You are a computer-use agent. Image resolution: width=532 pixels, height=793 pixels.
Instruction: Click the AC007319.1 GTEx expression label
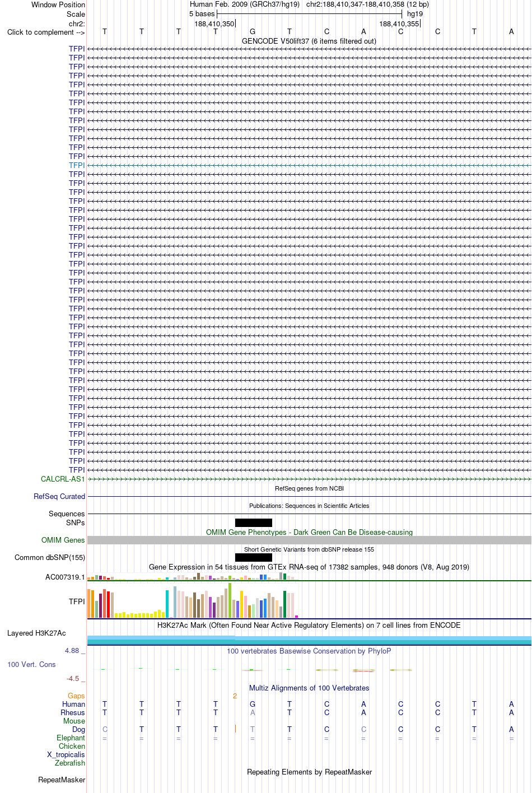[65, 577]
